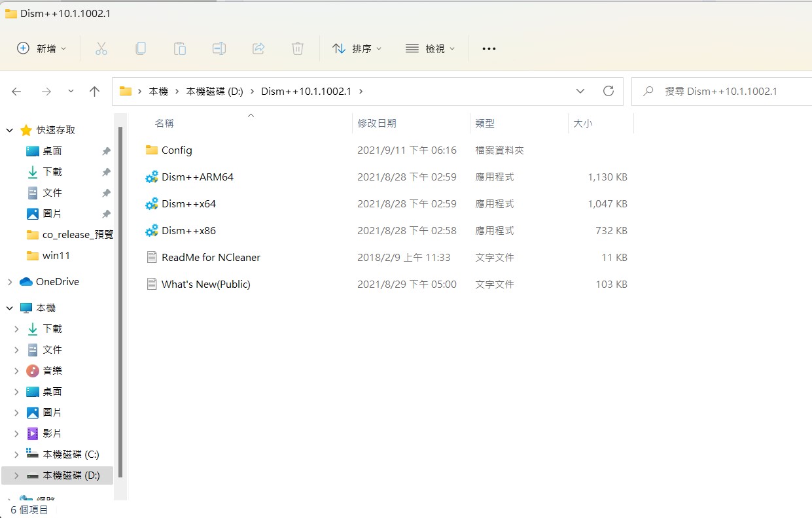Open 文件 under Quick access

coord(52,192)
